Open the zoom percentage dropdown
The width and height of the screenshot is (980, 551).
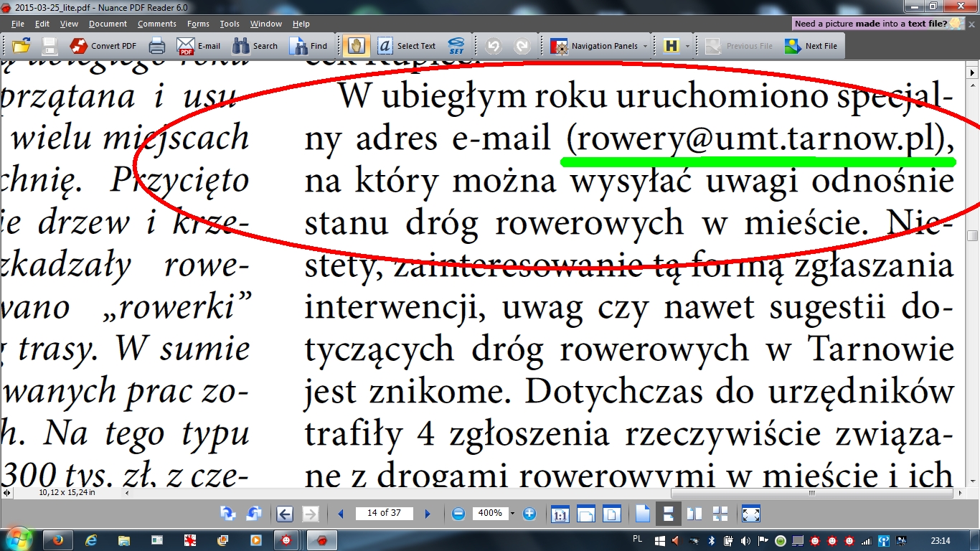coord(514,514)
